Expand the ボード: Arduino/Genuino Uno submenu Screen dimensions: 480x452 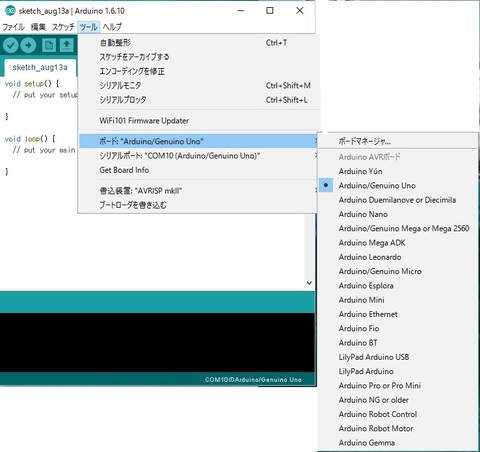point(198,141)
